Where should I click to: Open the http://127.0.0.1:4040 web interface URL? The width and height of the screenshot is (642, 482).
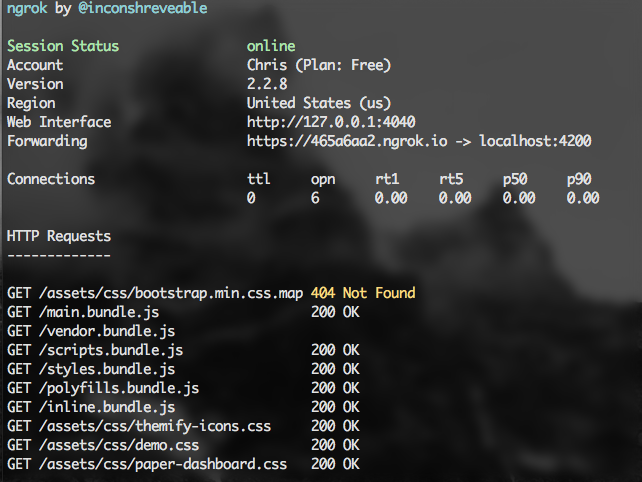coord(331,122)
